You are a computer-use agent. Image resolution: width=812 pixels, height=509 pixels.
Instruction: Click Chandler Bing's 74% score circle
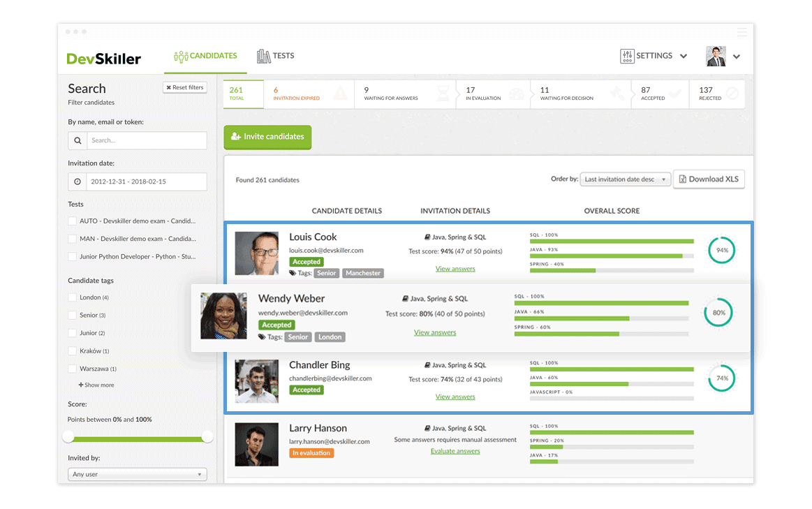coord(721,378)
